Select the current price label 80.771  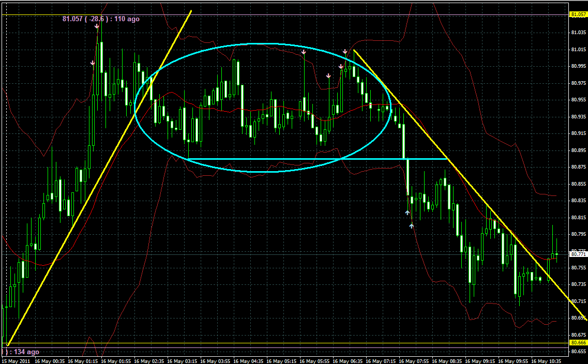pyautogui.click(x=578, y=254)
